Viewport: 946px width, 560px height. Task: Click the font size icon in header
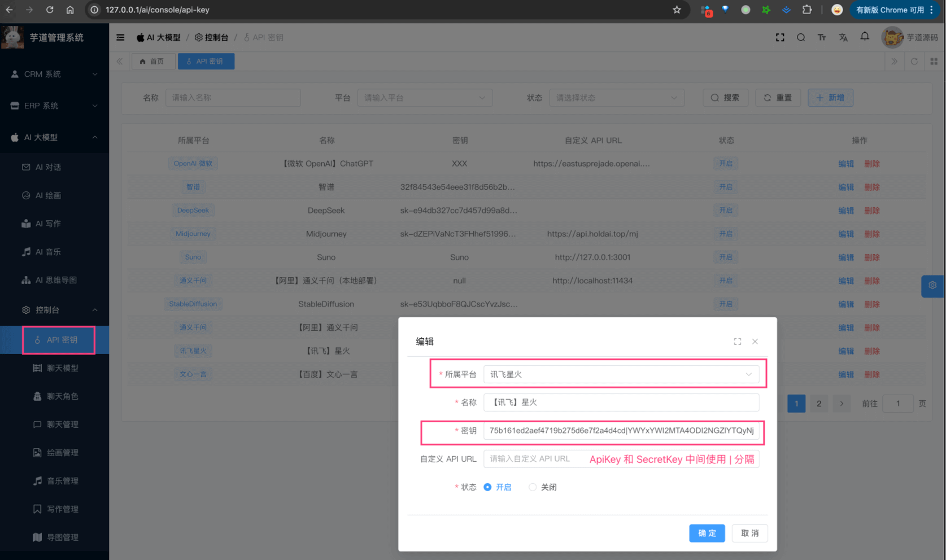tap(822, 37)
